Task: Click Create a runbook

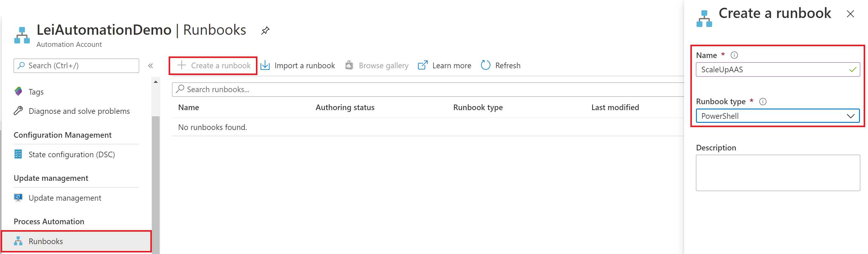Action: [213, 66]
